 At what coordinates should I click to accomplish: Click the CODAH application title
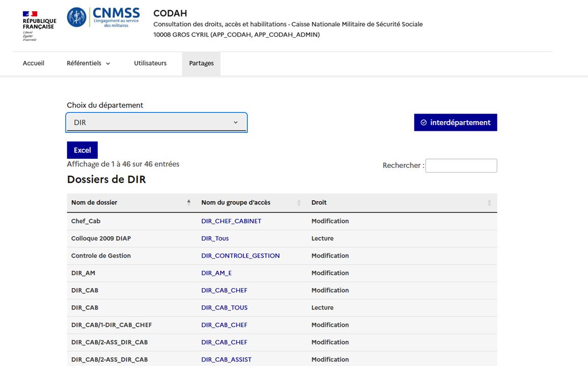click(x=170, y=13)
